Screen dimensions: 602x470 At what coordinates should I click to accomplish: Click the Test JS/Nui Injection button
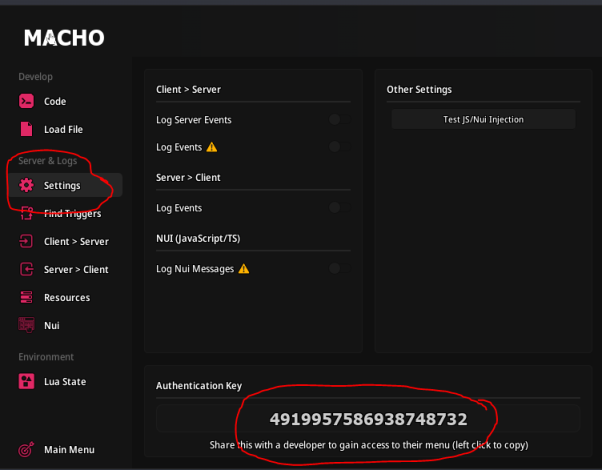483,119
